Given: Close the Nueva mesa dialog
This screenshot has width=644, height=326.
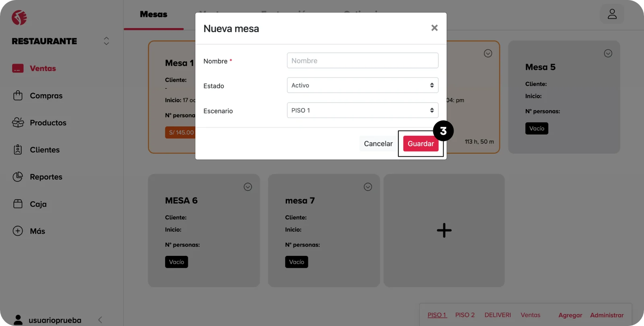Looking at the screenshot, I should (x=434, y=28).
